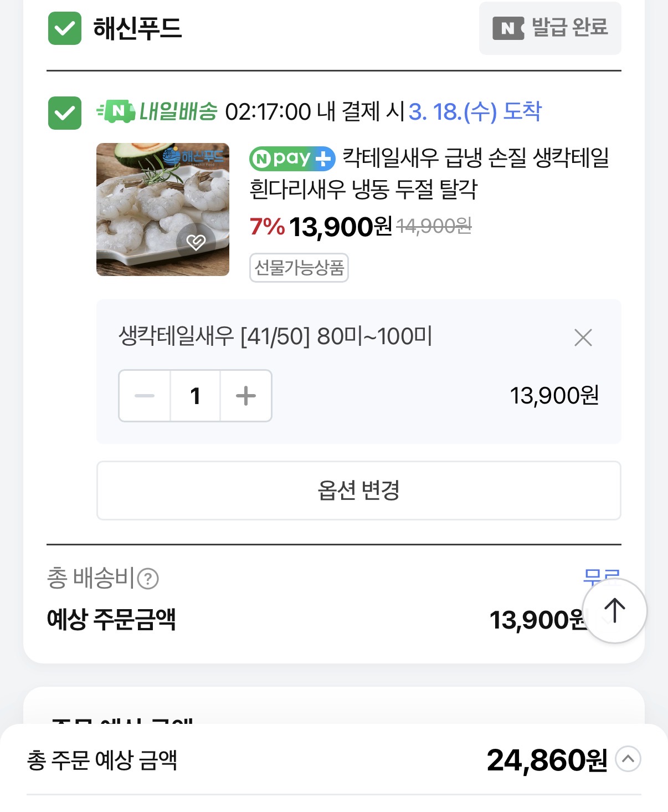668x812 pixels.
Task: Tap the Npay plus badge
Action: coord(292,159)
